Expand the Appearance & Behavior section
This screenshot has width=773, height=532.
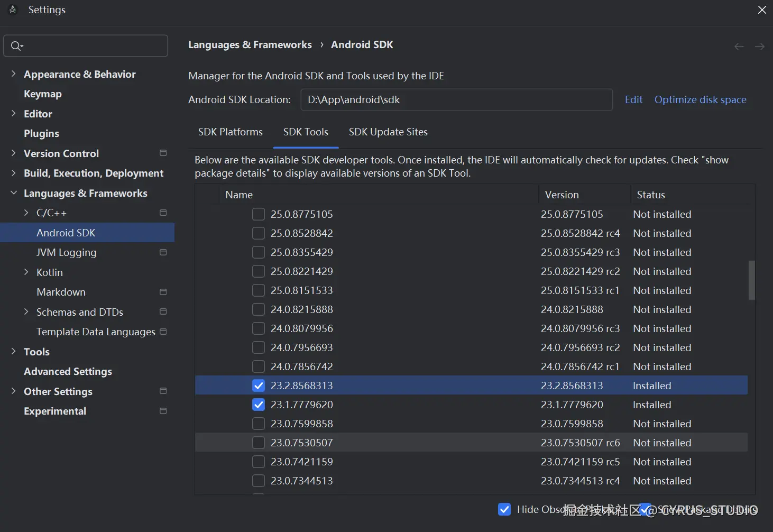pos(14,74)
